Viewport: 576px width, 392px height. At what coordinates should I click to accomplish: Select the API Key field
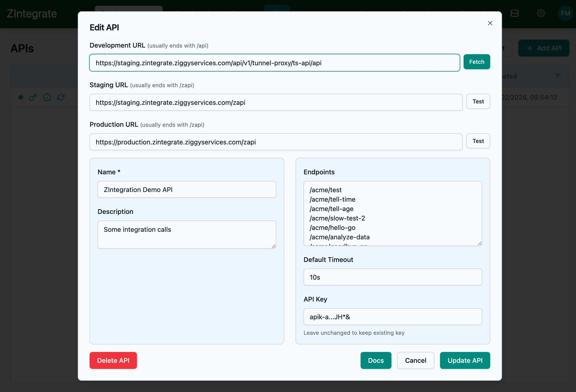[392, 316]
